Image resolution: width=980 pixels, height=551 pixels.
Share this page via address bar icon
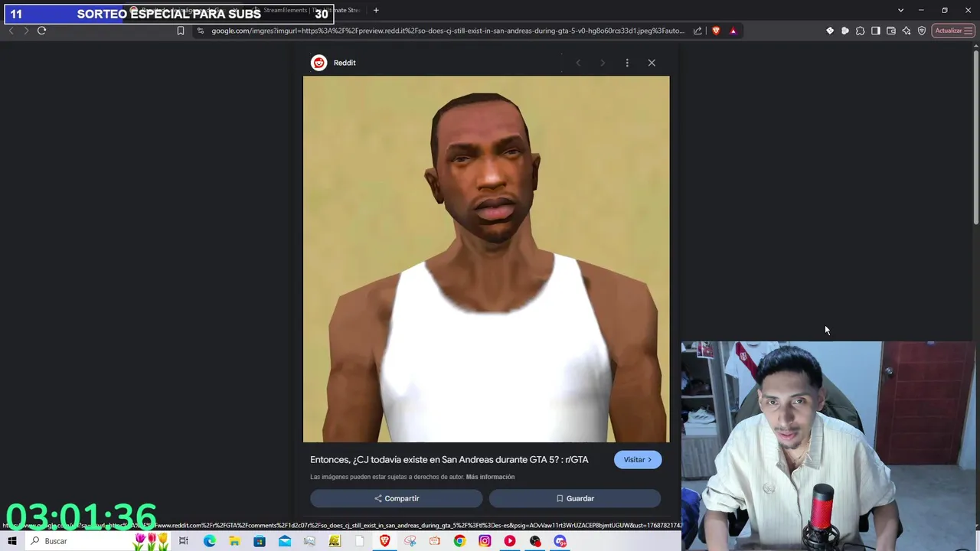click(697, 31)
